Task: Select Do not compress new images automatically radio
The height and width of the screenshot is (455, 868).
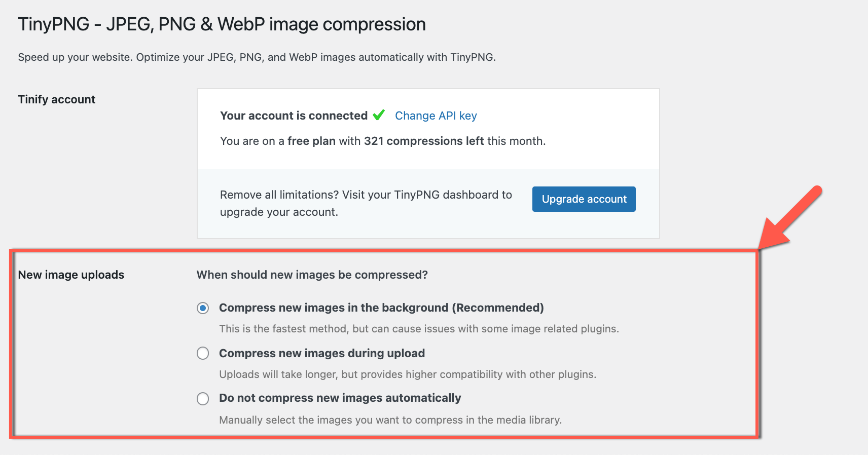Action: [x=203, y=399]
